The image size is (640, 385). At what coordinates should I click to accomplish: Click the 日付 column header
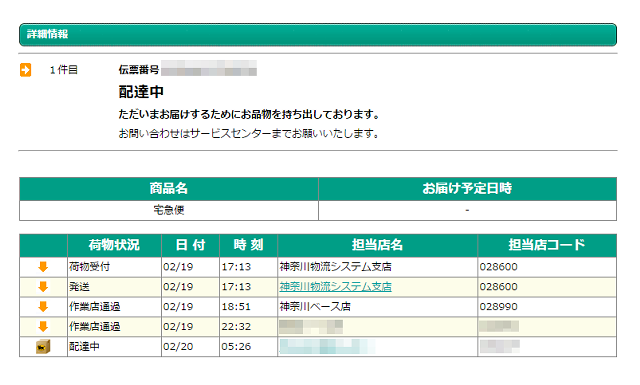[x=191, y=245]
